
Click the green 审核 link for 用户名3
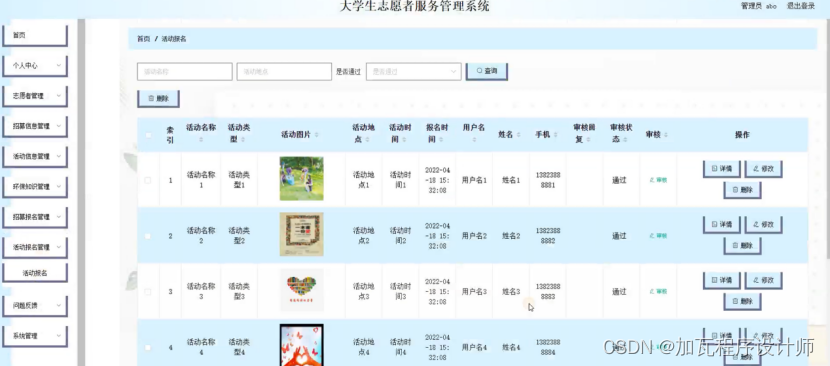click(x=658, y=291)
